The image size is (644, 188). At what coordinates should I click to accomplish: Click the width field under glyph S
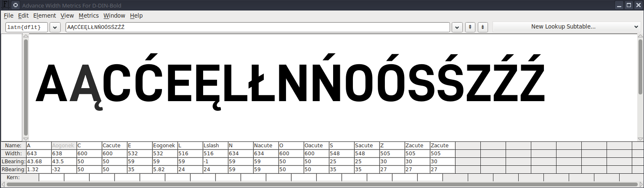coord(342,154)
